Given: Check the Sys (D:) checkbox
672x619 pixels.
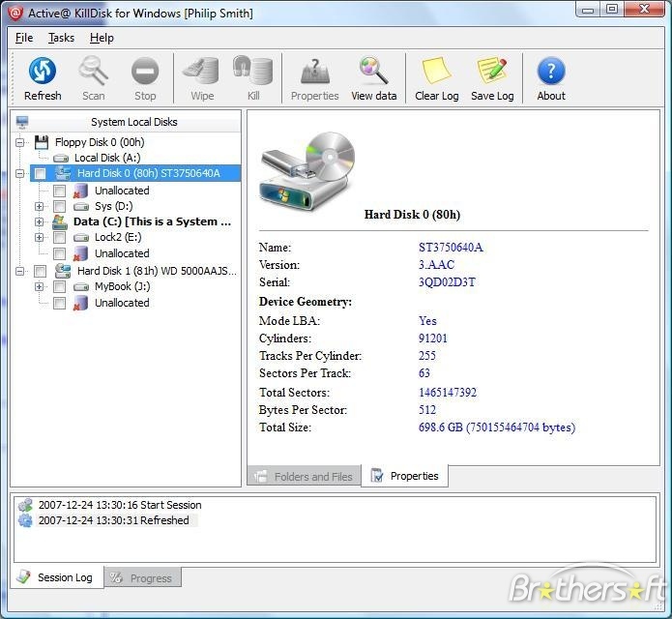Looking at the screenshot, I should (59, 206).
